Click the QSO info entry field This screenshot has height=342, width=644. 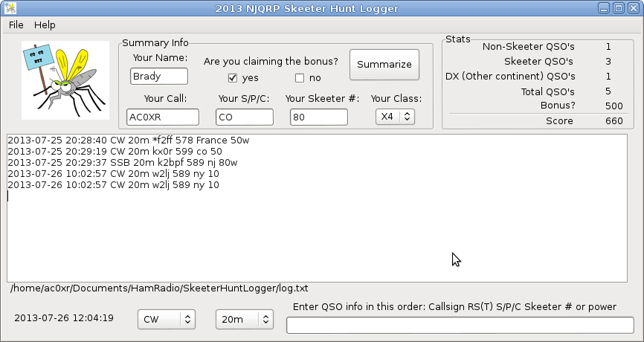coord(460,325)
